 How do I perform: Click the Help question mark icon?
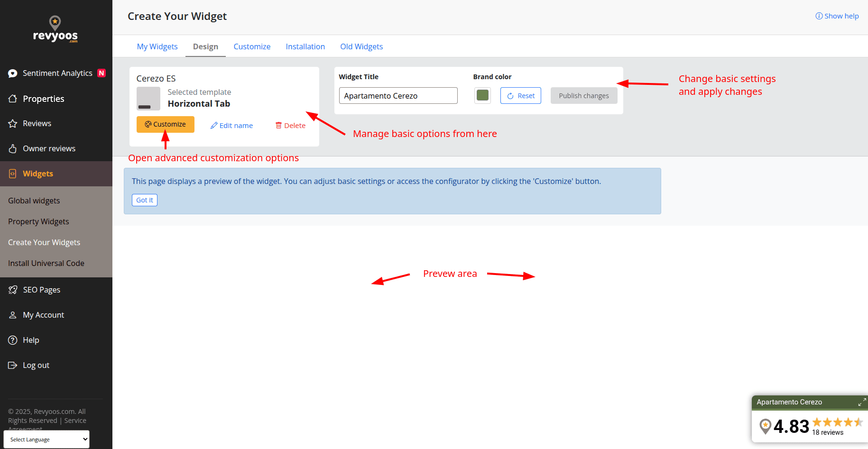[13, 340]
